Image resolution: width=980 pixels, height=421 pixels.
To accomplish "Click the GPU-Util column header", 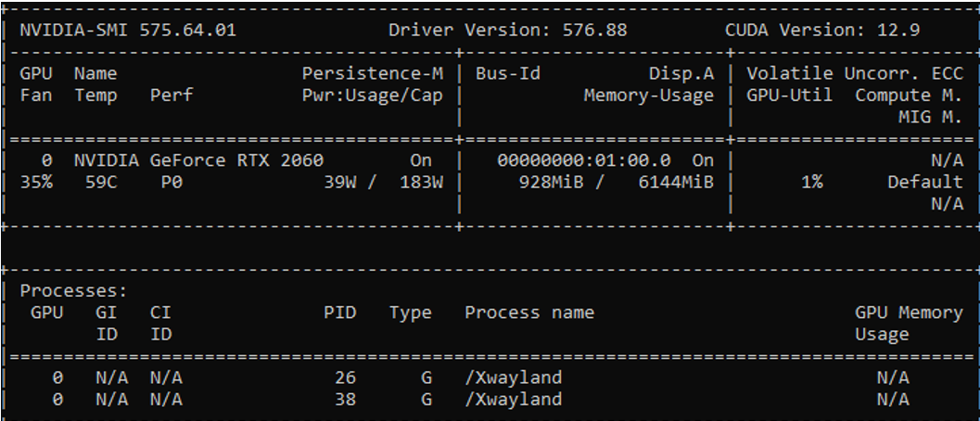I will pyautogui.click(x=787, y=95).
